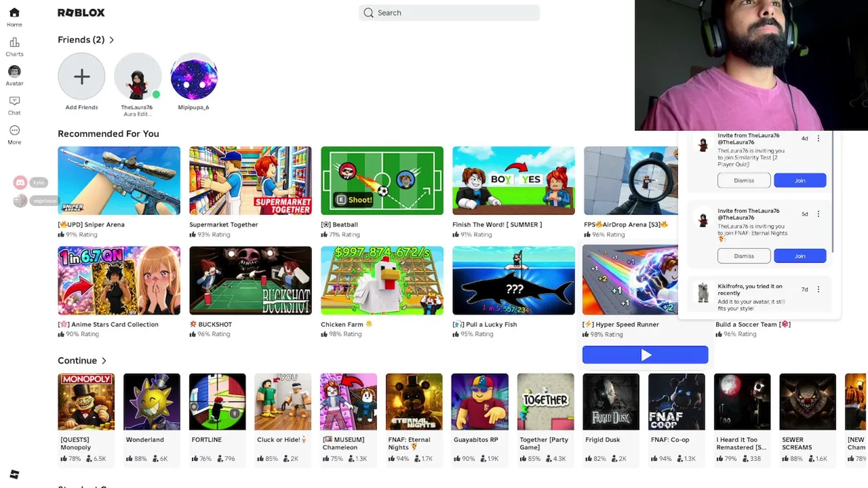868x488 pixels.
Task: Open the MUSEUM Chameleon thumbnail
Action: point(349,402)
